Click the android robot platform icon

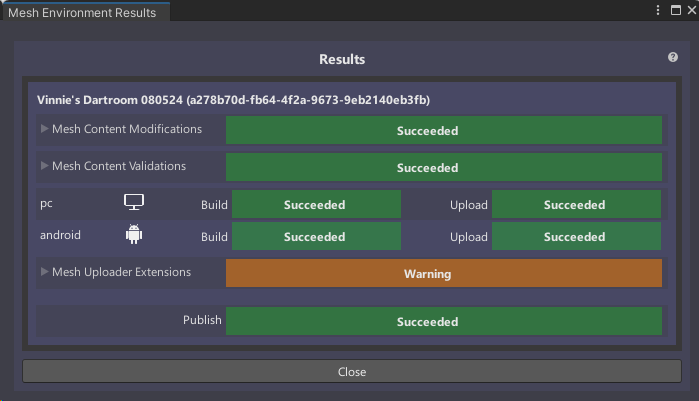click(x=134, y=234)
